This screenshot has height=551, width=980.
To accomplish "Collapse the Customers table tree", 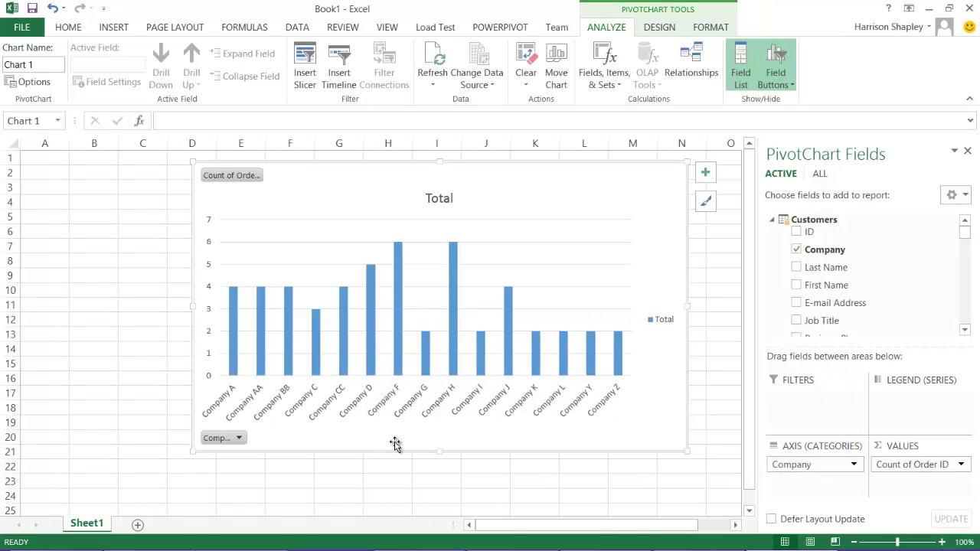I will (772, 220).
